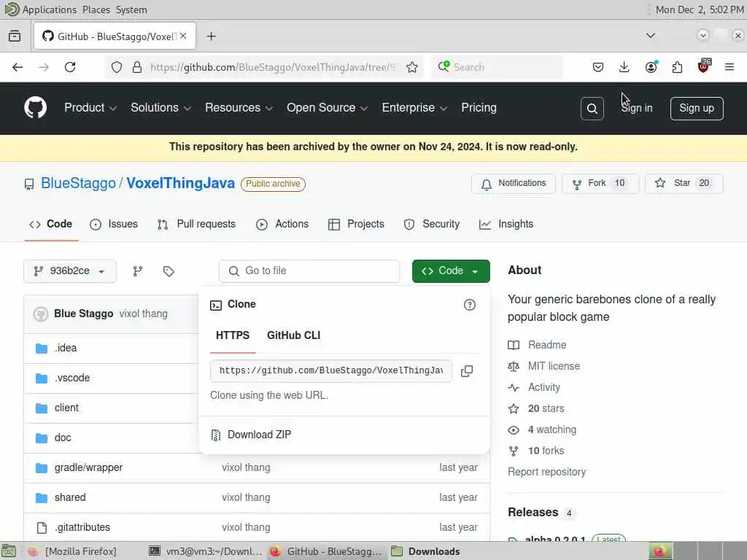Open the Security tab
Viewport: 747px width, 560px height.
[432, 224]
